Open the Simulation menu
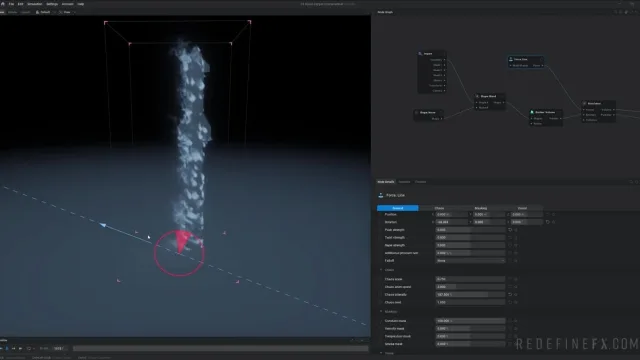 [35, 4]
